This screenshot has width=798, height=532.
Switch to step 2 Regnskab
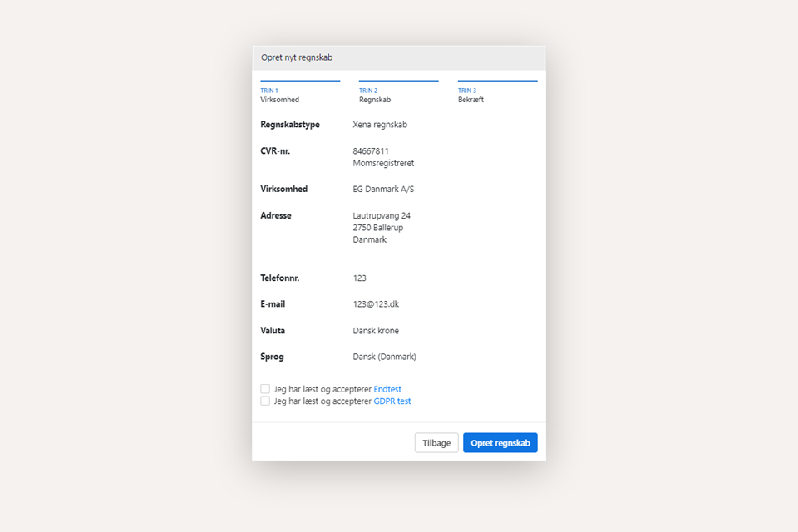(x=375, y=95)
